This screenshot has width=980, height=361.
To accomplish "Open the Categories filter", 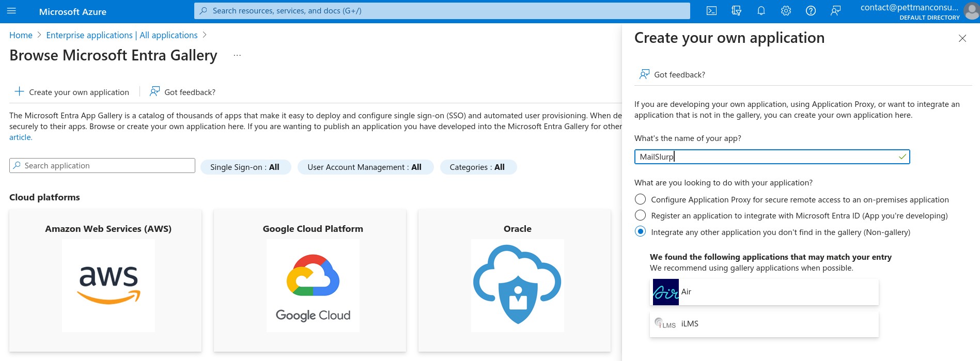I will (x=478, y=167).
